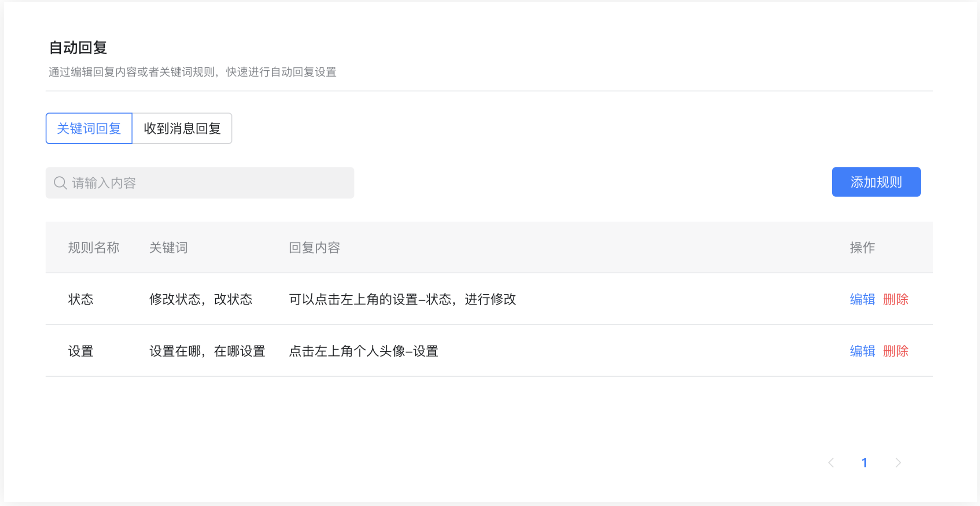Click the 规则名称 column header
This screenshot has height=506, width=980.
pos(94,247)
